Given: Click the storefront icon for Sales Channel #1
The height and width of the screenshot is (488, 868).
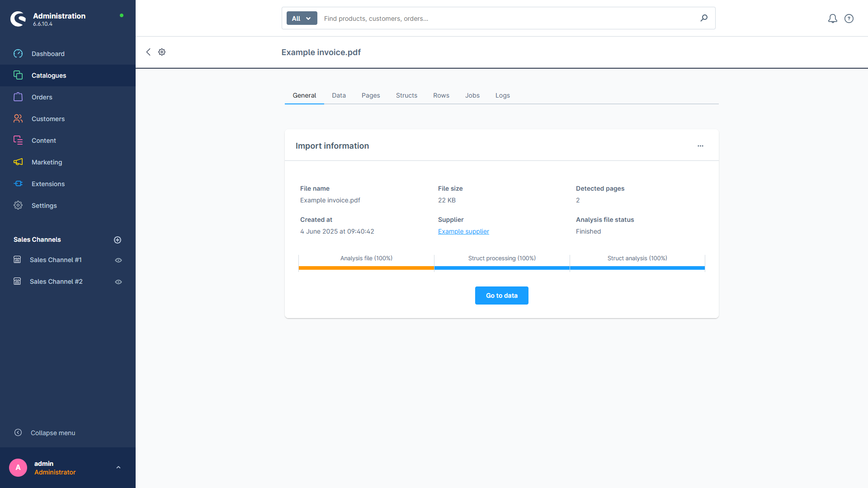Looking at the screenshot, I should pyautogui.click(x=17, y=260).
